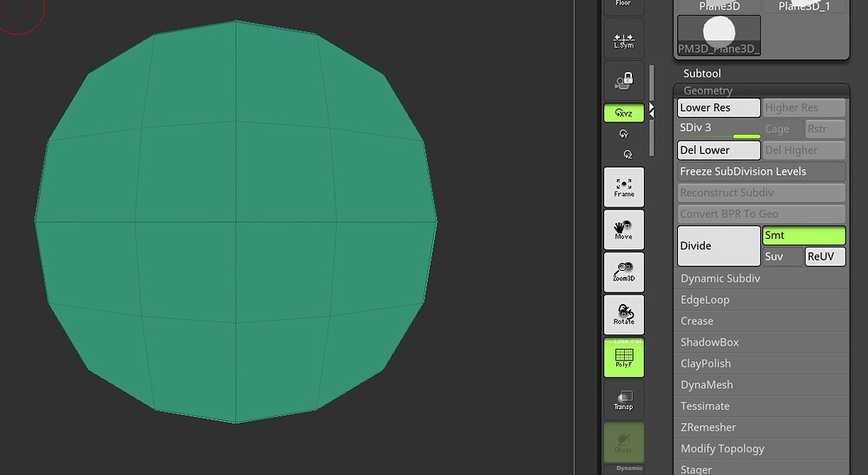Screen dimensions: 868x475
Task: Select the Rotate view icon
Action: point(624,314)
